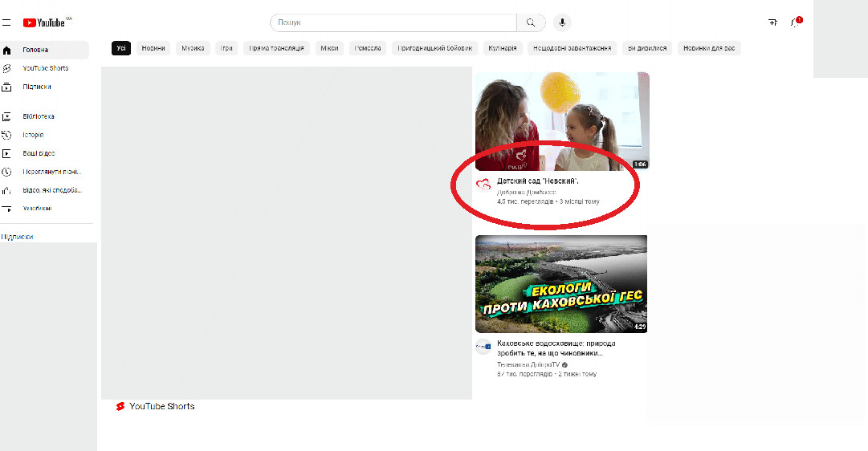The height and width of the screenshot is (451, 868).
Task: Click 87 тис. переглядів metadata text
Action: click(524, 374)
